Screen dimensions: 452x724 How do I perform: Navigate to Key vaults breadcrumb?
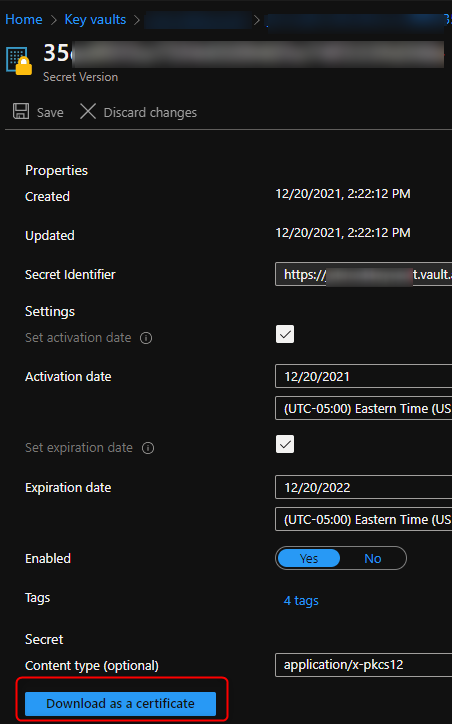[x=95, y=19]
